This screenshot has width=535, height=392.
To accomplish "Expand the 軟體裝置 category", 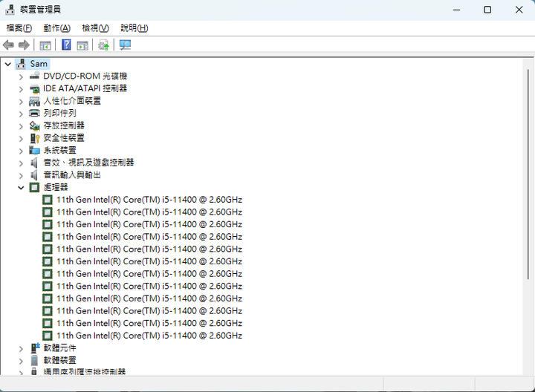I will coord(21,361).
